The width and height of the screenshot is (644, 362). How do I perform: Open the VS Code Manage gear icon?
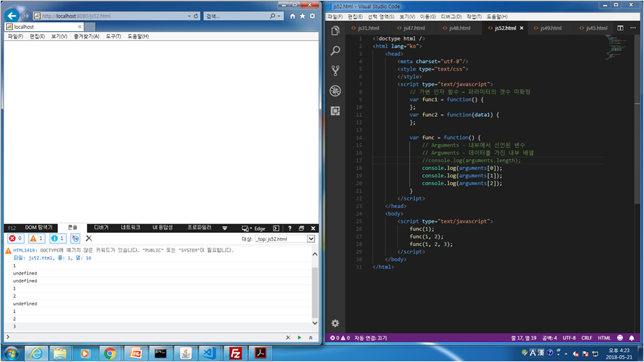tap(335, 323)
